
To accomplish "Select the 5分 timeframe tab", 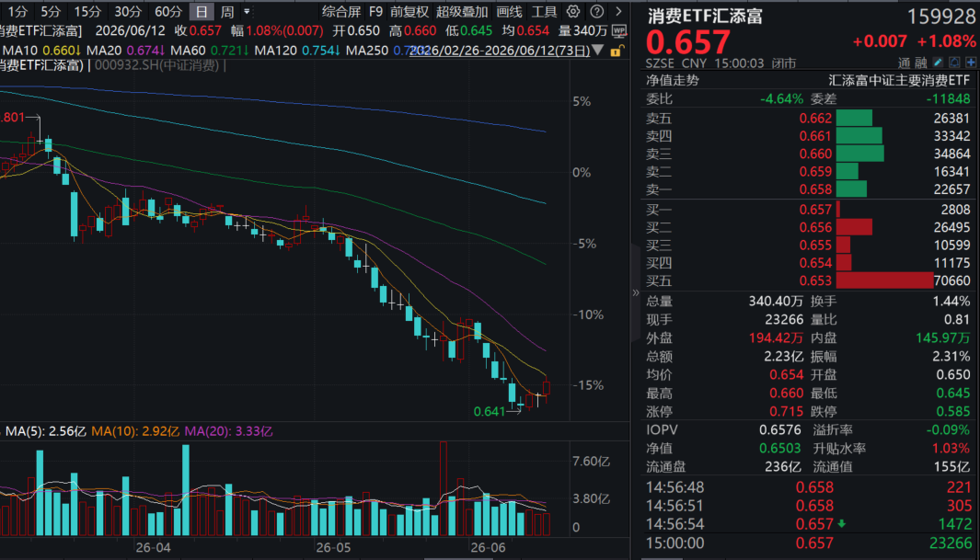I will click(51, 11).
